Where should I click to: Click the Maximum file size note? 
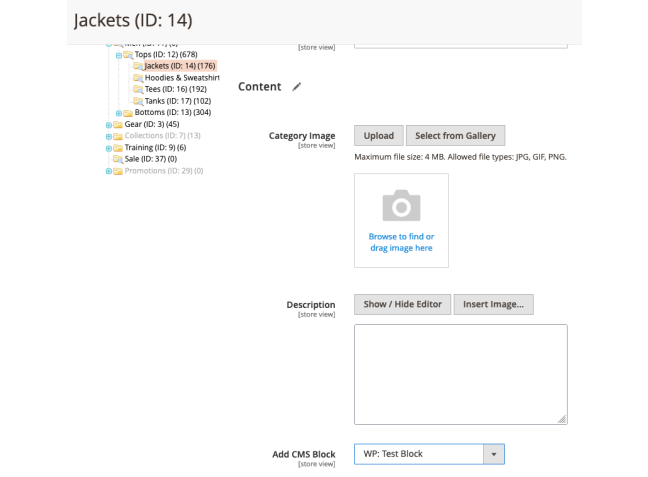pyautogui.click(x=460, y=157)
